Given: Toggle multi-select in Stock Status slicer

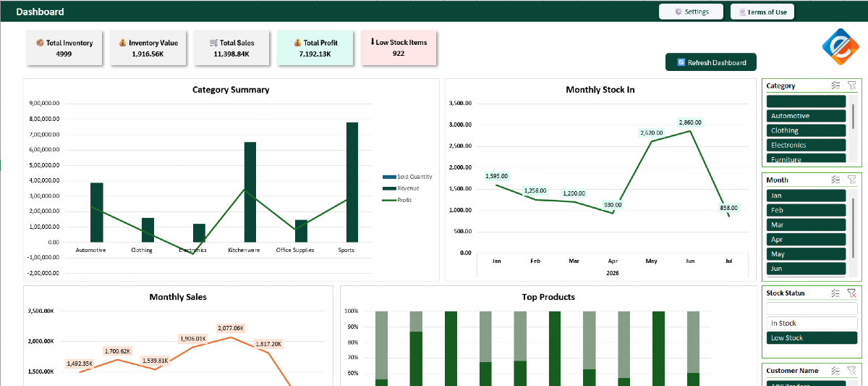Looking at the screenshot, I should tap(835, 293).
